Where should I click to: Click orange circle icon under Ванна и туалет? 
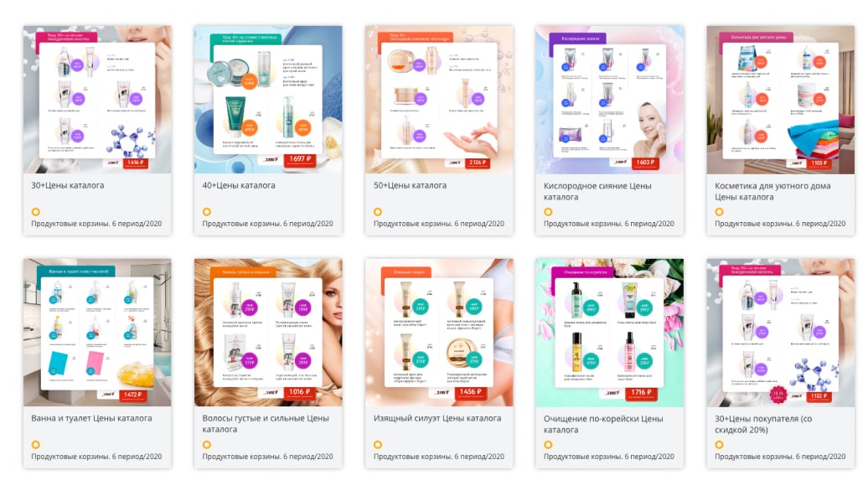click(35, 445)
